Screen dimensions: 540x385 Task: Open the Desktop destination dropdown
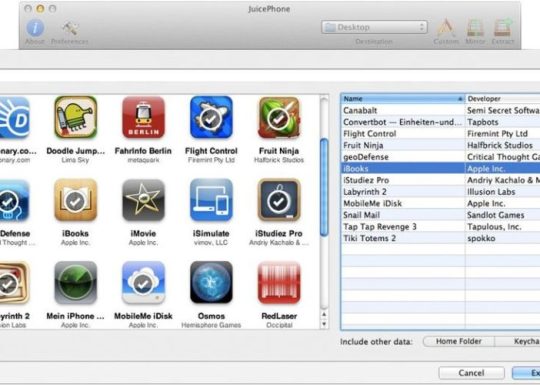click(x=374, y=27)
